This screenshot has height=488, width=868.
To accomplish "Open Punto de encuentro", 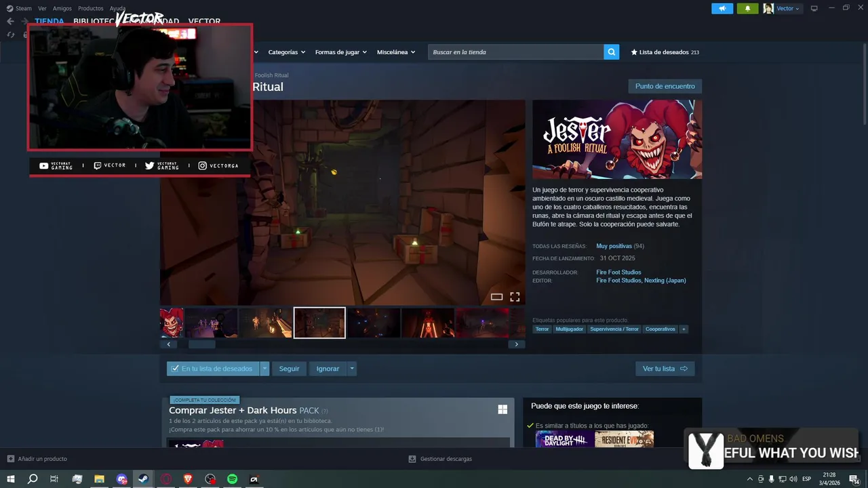I will tap(665, 86).
